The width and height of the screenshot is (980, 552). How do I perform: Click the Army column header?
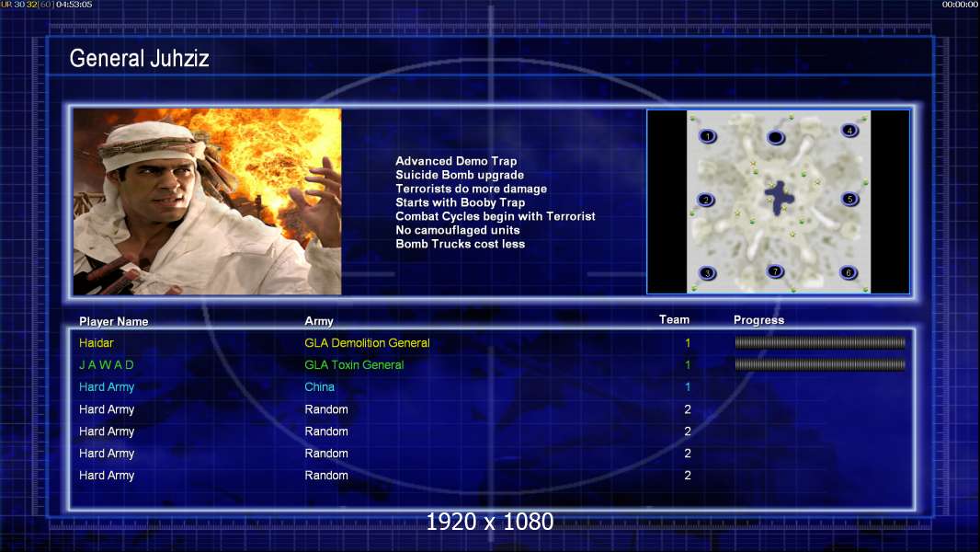point(319,321)
